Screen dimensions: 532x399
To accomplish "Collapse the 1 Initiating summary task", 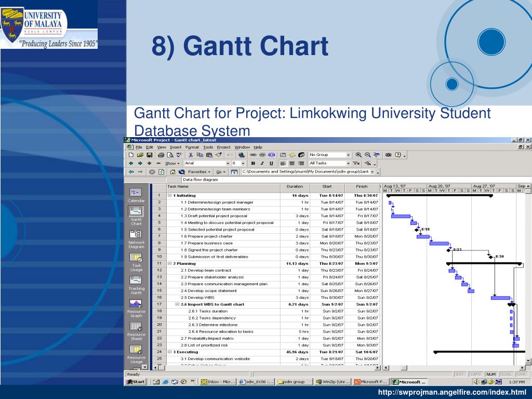I will 170,196.
